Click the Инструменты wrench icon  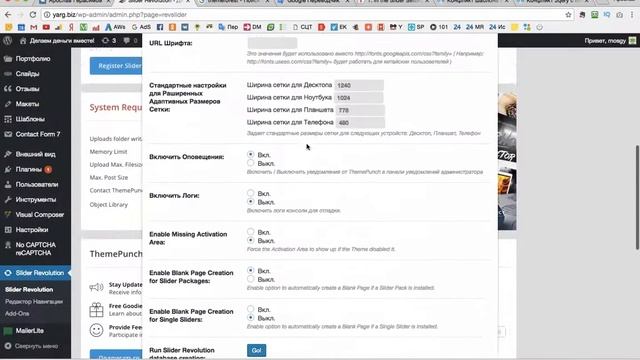tap(8, 200)
